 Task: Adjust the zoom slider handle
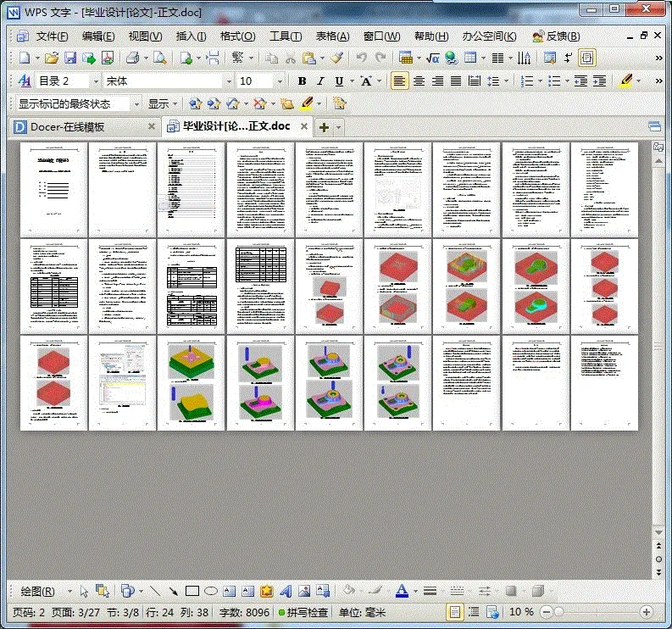(558, 612)
